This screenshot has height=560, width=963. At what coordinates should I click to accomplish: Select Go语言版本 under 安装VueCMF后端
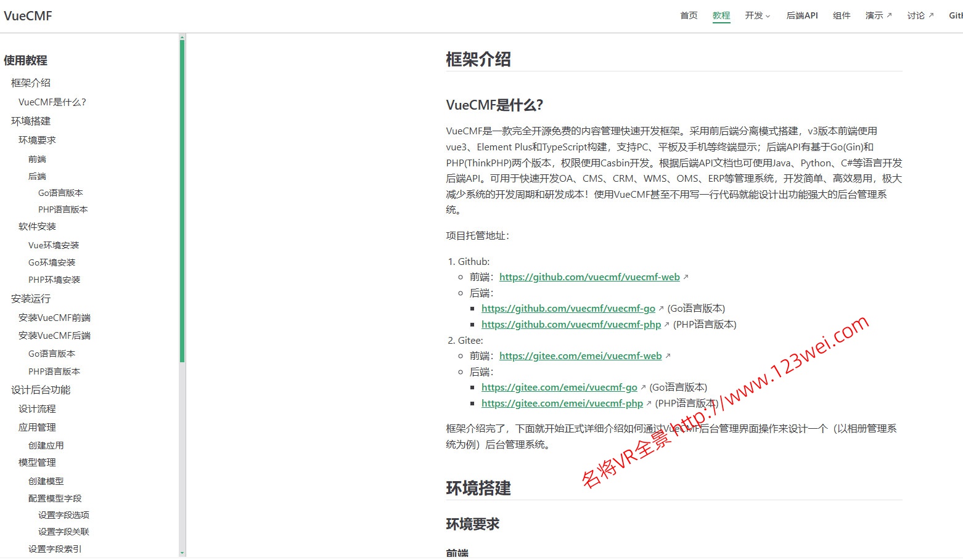click(x=51, y=353)
